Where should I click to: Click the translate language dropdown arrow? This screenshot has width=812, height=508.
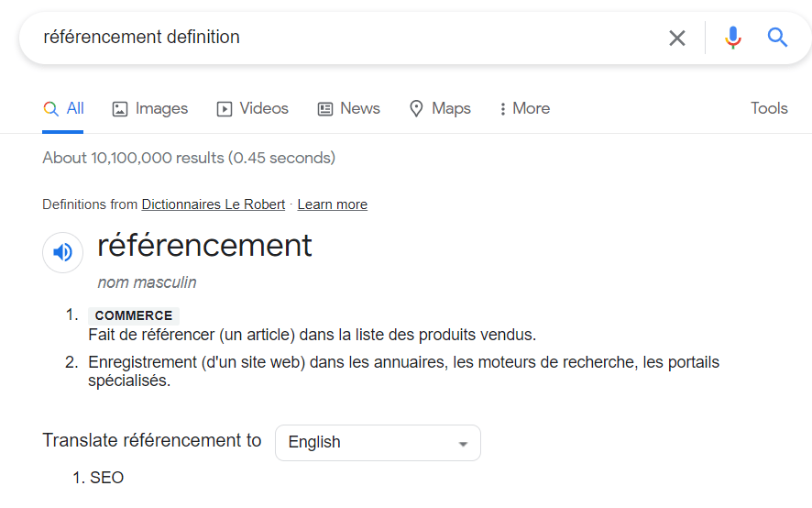point(463,444)
